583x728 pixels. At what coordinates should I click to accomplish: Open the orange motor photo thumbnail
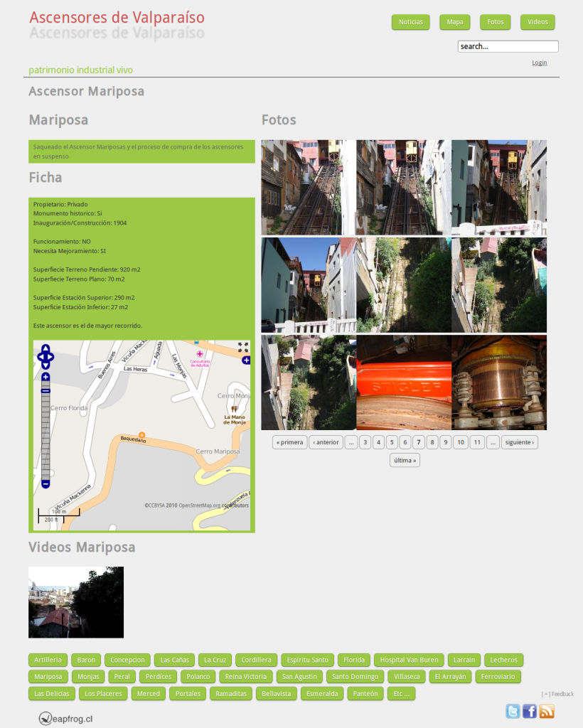coord(404,382)
